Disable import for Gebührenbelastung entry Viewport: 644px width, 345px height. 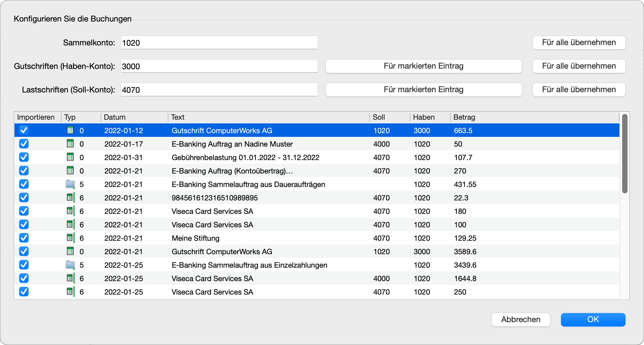[x=24, y=157]
